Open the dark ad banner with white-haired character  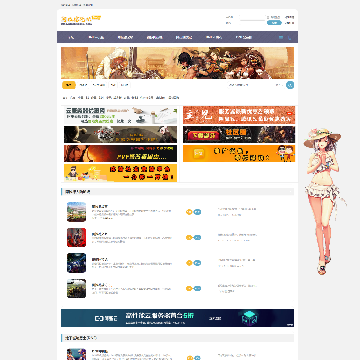120,134
